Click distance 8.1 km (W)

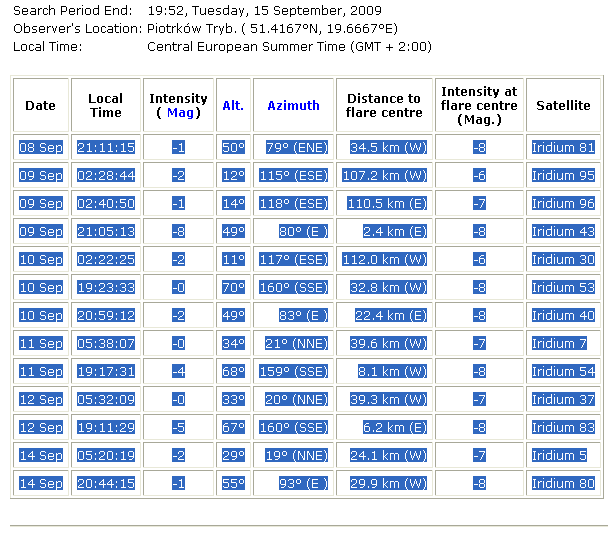(392, 371)
